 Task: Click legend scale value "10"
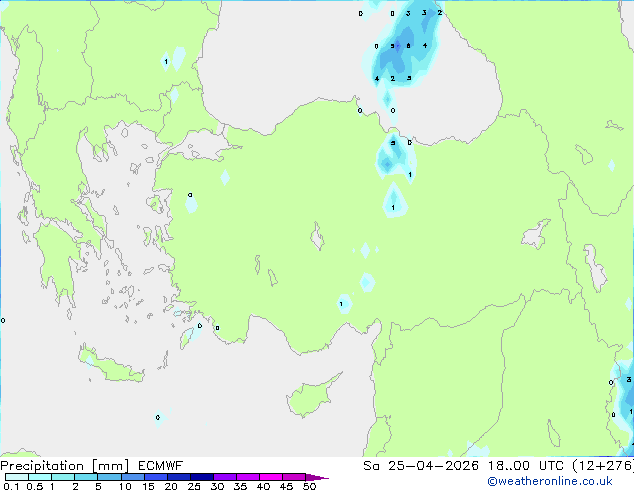(125, 486)
